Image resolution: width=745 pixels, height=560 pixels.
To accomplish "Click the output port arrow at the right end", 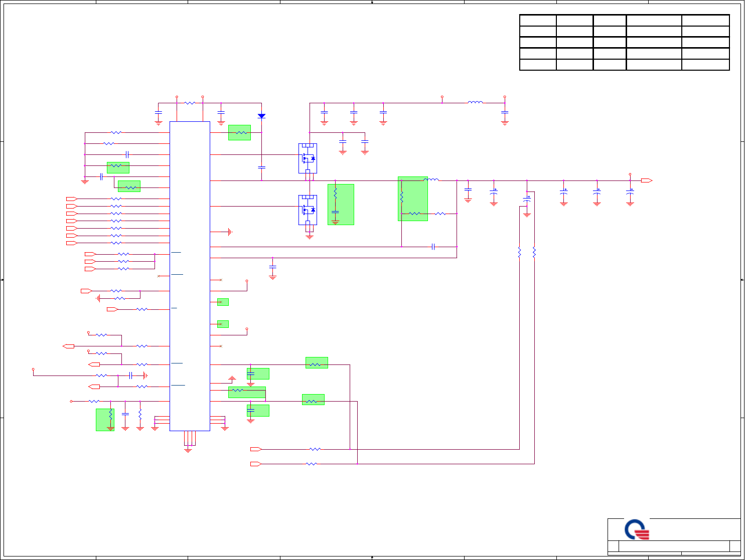I will point(647,180).
